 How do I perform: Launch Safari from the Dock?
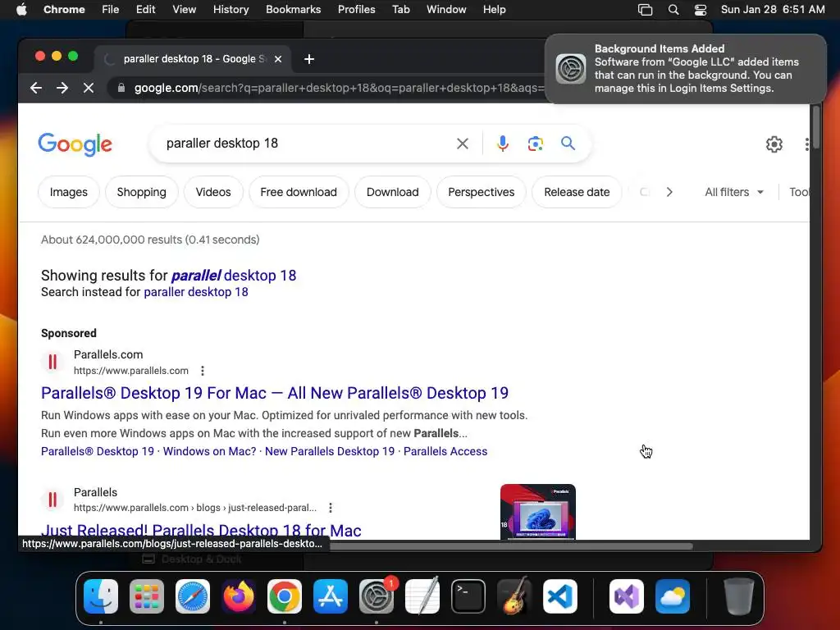[x=193, y=596]
